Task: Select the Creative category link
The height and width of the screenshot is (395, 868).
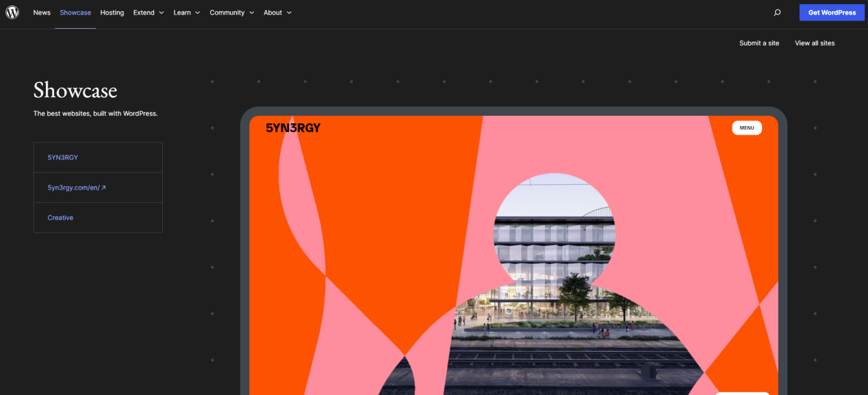Action: coord(60,218)
